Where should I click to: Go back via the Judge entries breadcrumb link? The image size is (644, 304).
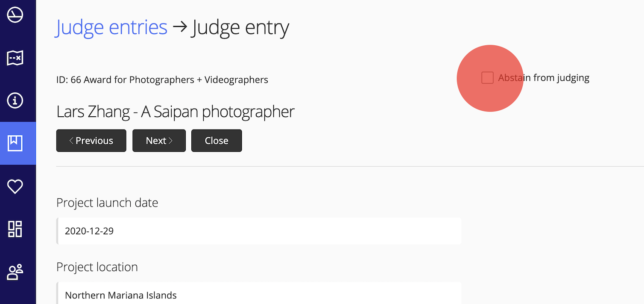coord(111,27)
